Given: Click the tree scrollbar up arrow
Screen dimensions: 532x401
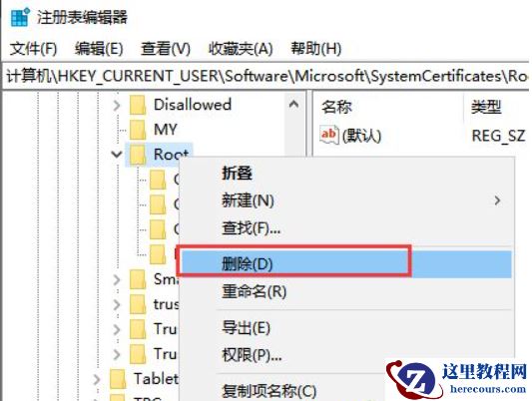Looking at the screenshot, I should coord(293,104).
